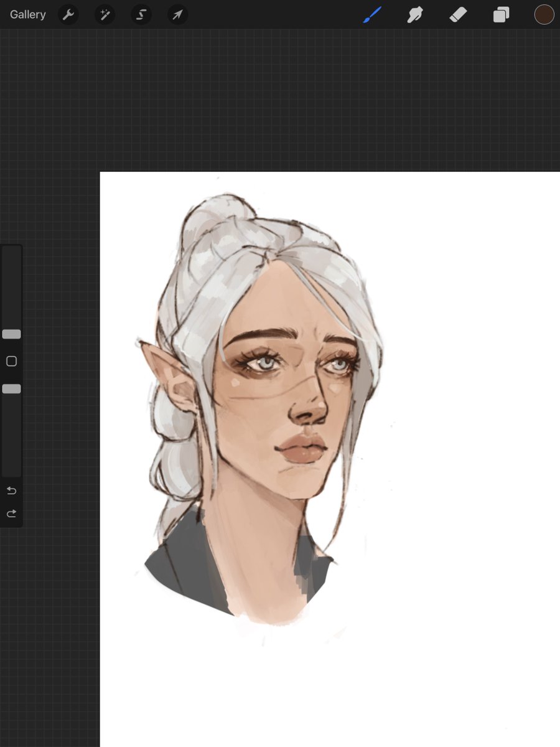Switch to the Eraser tool
This screenshot has width=560, height=747.
(x=457, y=14)
